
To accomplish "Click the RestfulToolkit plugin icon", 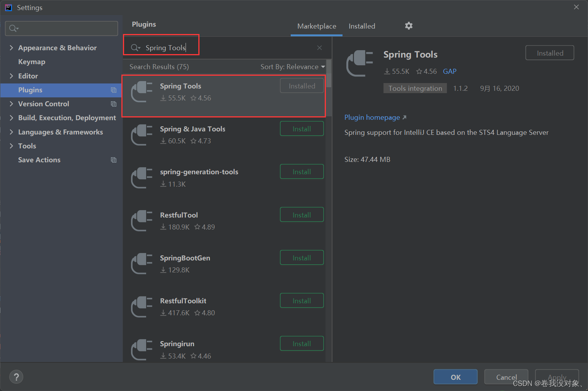I will 141,307.
